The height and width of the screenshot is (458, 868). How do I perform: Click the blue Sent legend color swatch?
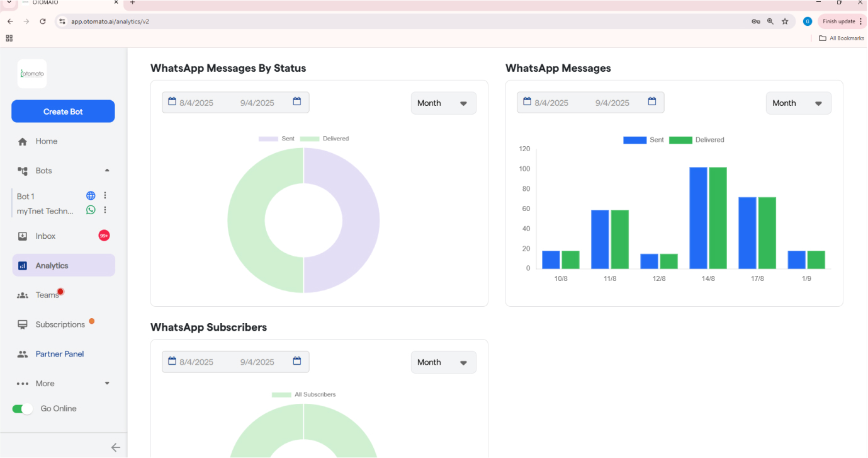(x=634, y=140)
